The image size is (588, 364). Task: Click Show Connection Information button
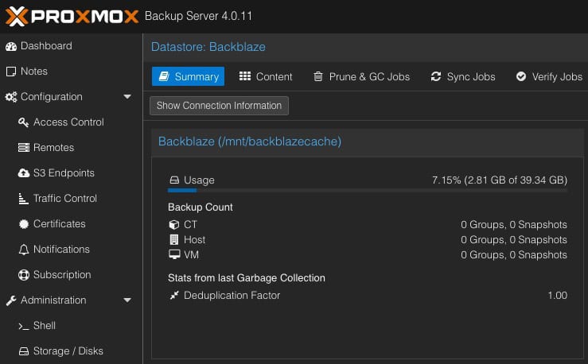click(219, 106)
